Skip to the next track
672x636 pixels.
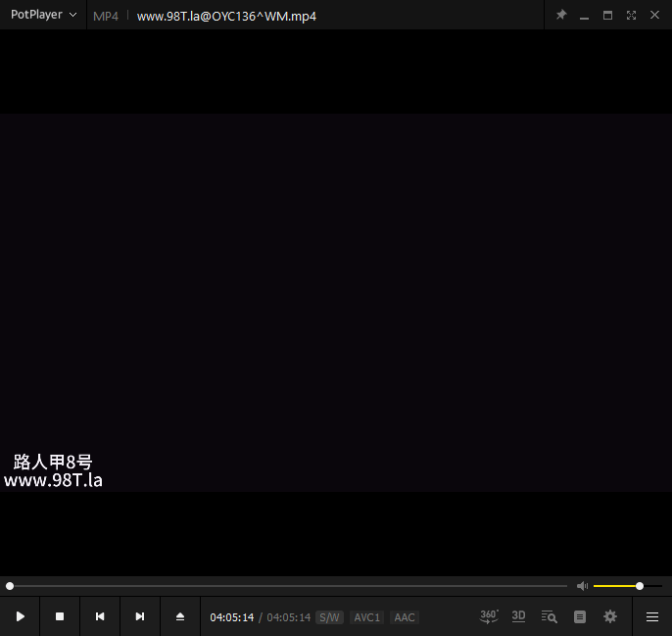[140, 616]
